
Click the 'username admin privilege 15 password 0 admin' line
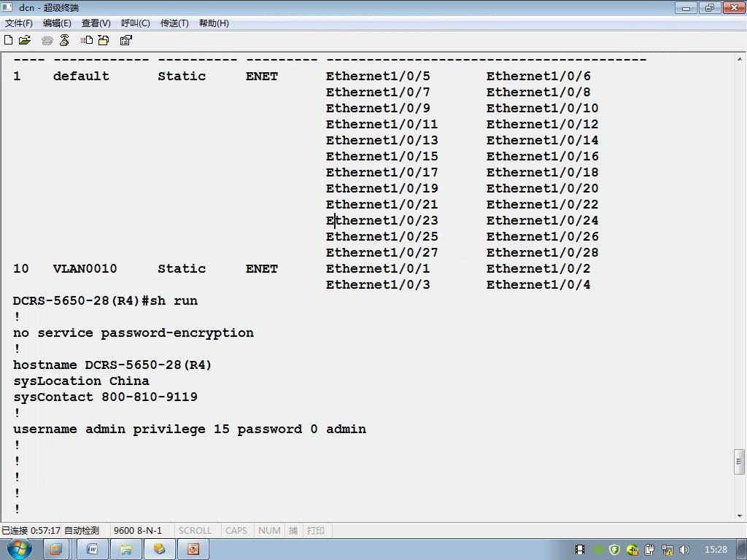pos(190,429)
